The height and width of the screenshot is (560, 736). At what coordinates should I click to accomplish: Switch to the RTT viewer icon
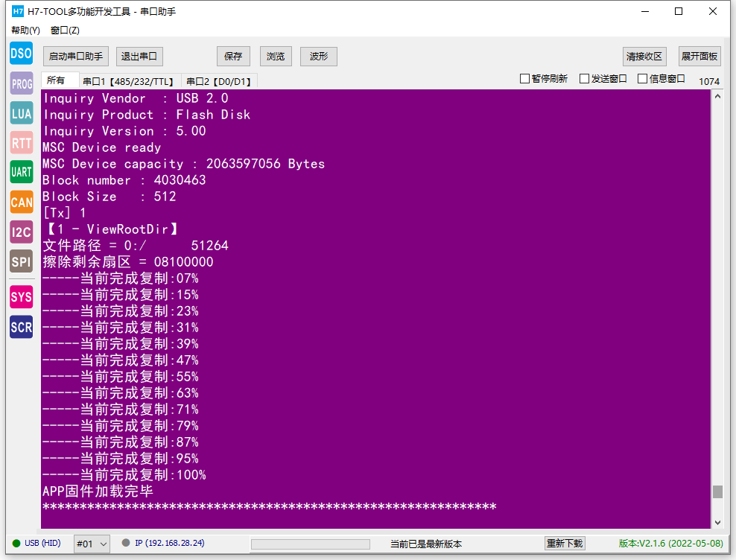[22, 143]
